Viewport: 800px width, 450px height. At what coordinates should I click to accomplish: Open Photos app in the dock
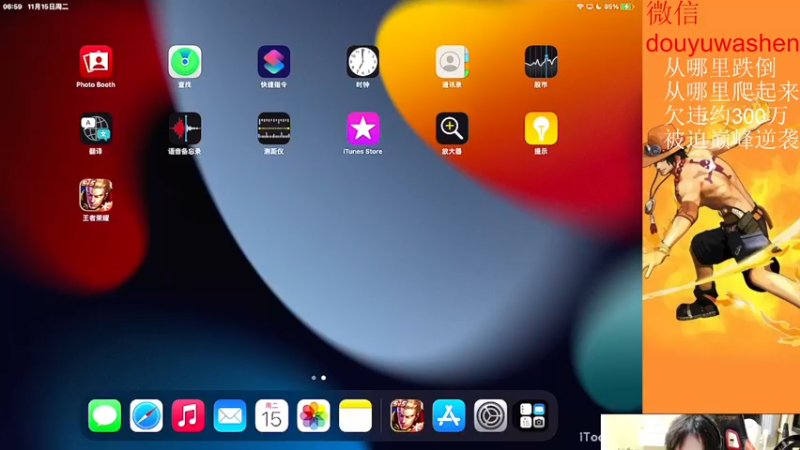pyautogui.click(x=314, y=416)
